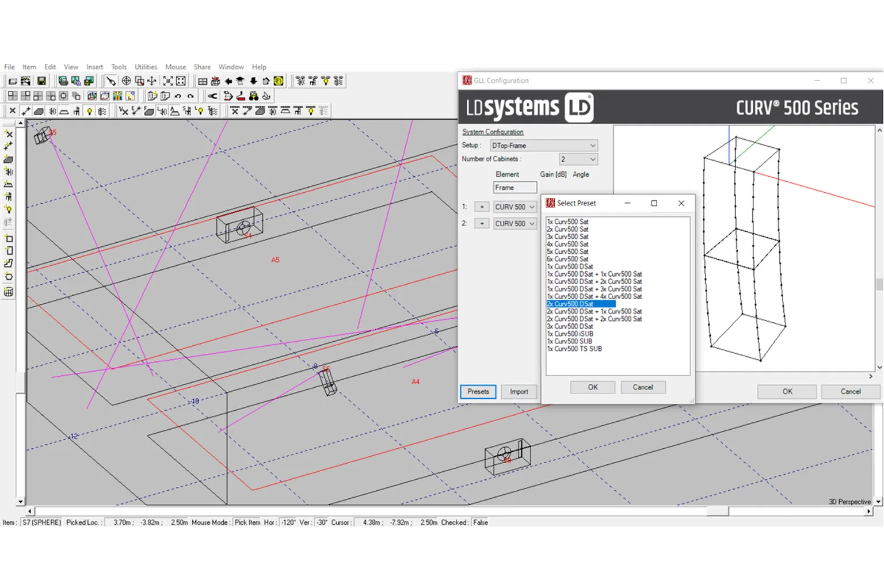The height and width of the screenshot is (588, 884).
Task: Click the insert light bulb icon in sidebar
Action: click(9, 210)
